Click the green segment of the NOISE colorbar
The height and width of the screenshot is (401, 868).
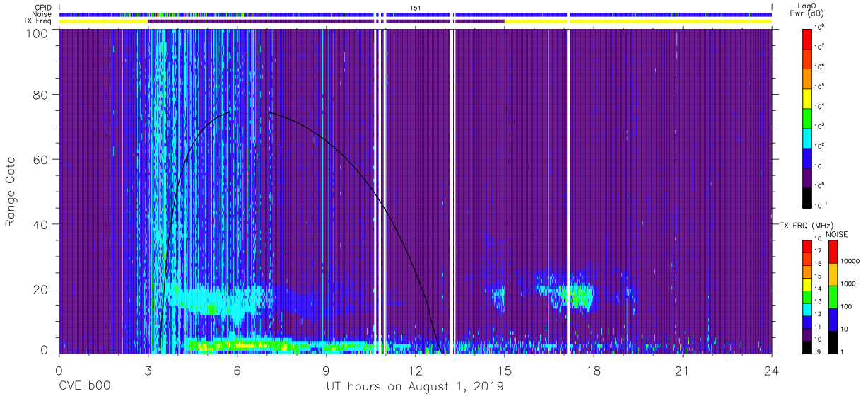(833, 297)
